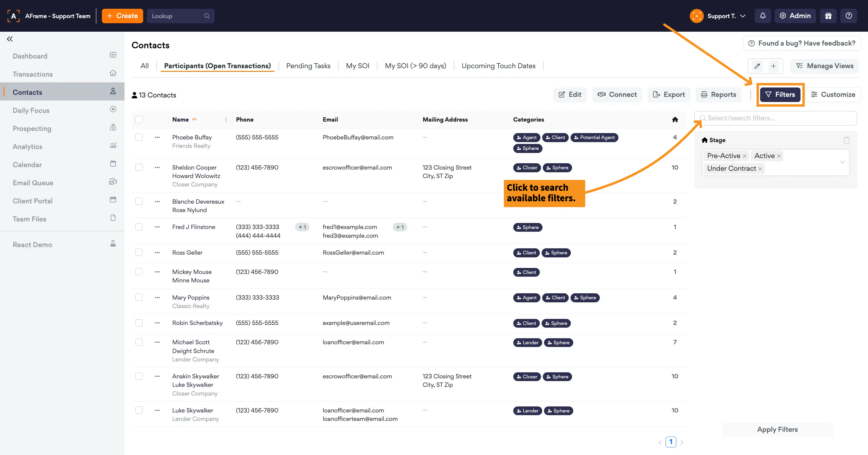Expand the Stage filter values dropdown
The height and width of the screenshot is (455, 868).
coord(842,162)
